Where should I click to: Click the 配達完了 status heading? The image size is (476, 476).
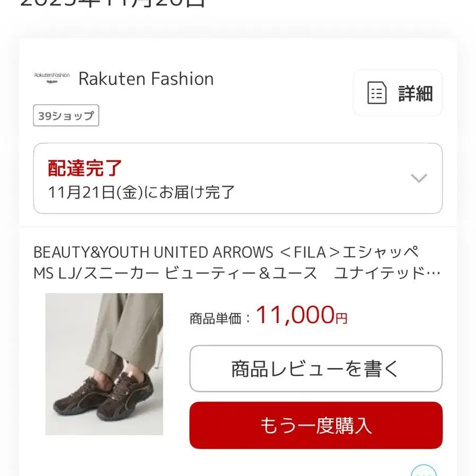coord(85,168)
